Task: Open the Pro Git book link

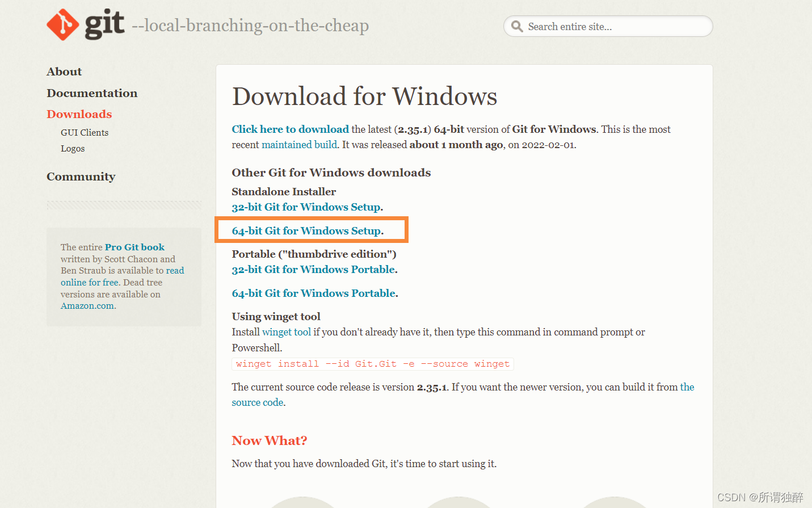Action: click(x=134, y=247)
